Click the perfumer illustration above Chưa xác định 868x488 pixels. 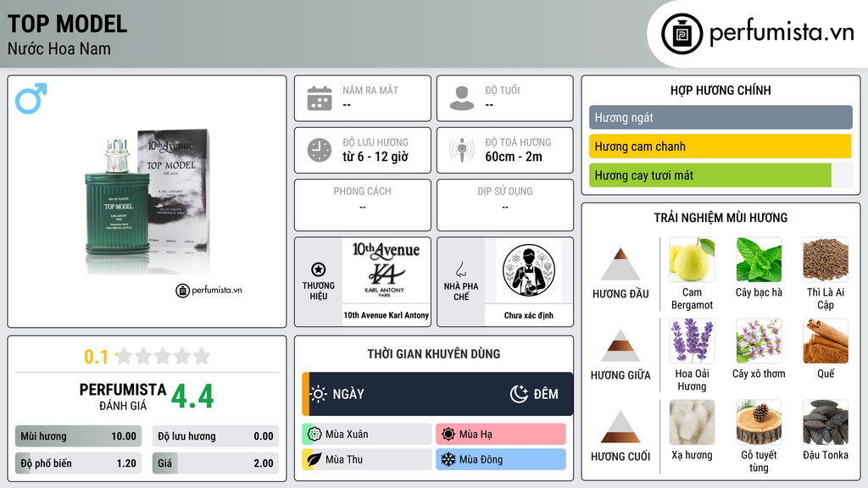point(529,270)
